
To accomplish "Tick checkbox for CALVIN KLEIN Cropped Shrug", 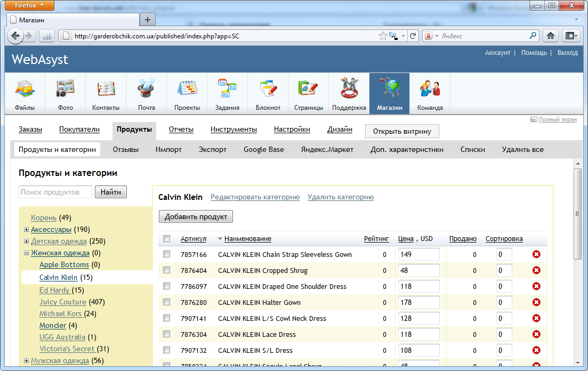I will click(167, 270).
